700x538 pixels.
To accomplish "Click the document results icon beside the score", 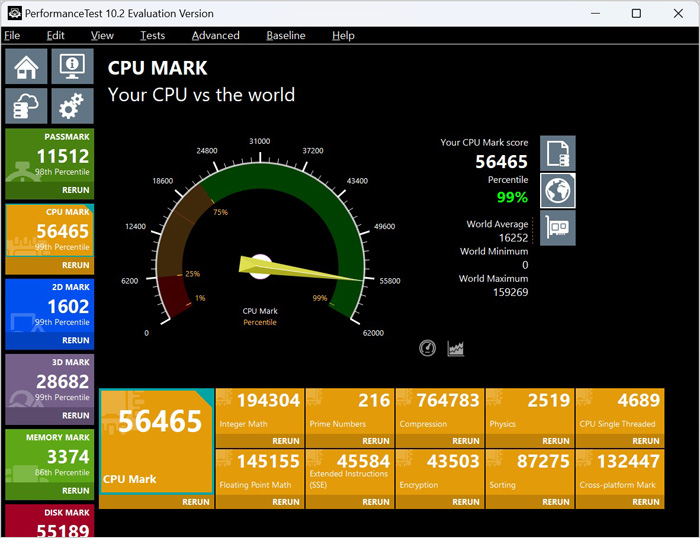I will (x=557, y=153).
